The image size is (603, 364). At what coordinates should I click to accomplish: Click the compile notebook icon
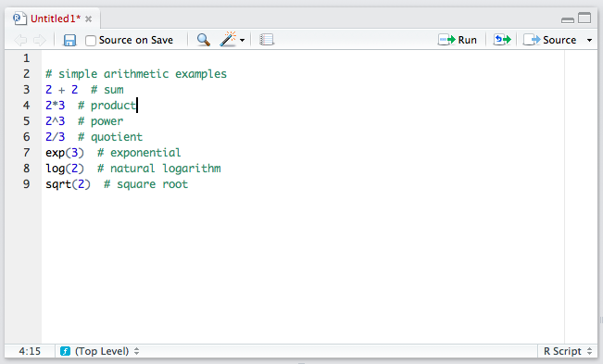pyautogui.click(x=267, y=40)
